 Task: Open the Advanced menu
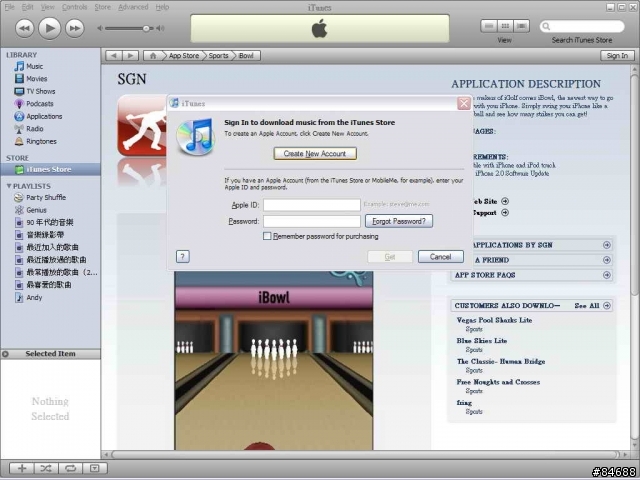pyautogui.click(x=133, y=7)
